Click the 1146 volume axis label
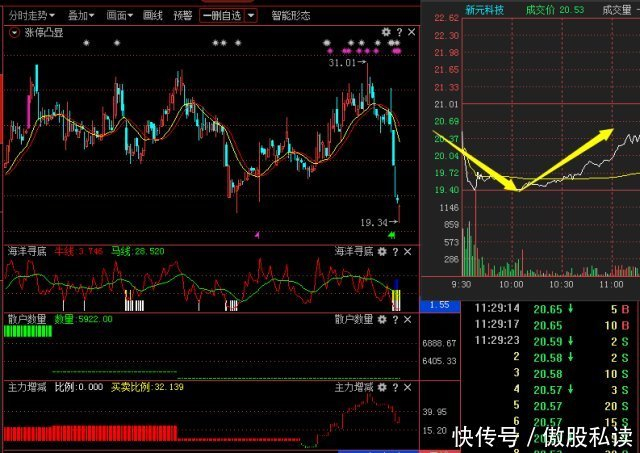 click(449, 208)
